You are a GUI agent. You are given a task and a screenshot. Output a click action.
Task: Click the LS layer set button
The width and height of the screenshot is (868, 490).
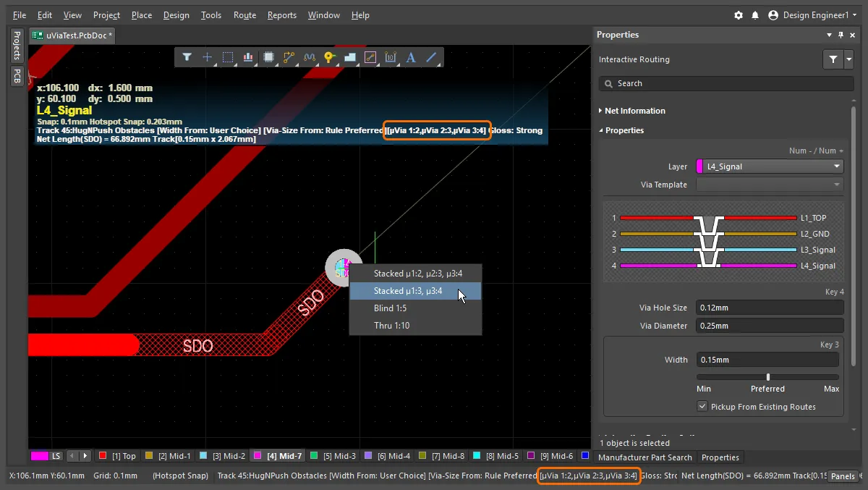tap(56, 456)
